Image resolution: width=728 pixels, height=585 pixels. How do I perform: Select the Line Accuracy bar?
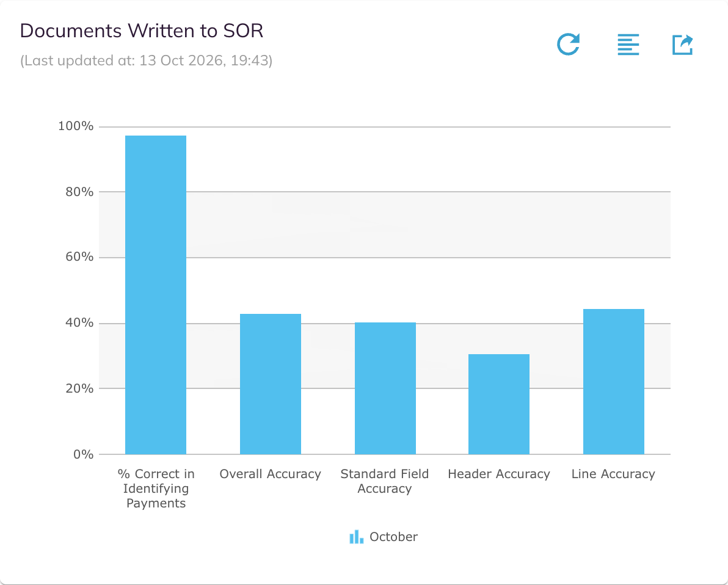613,382
